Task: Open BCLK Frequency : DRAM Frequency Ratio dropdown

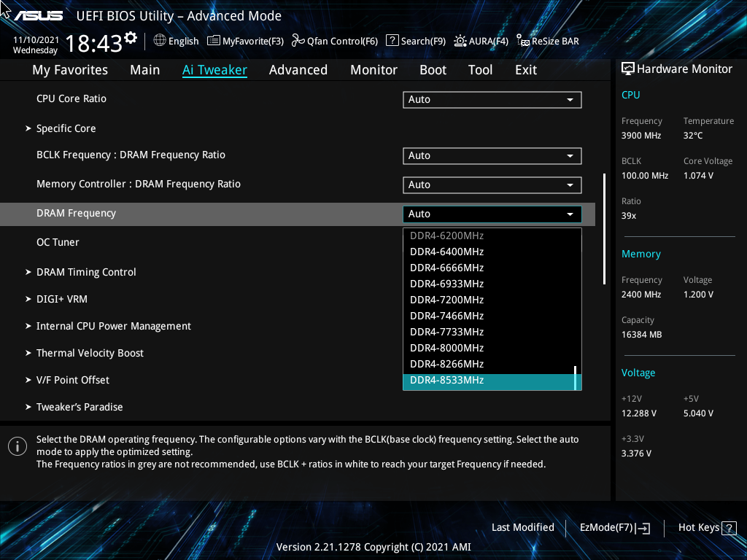Action: click(492, 156)
